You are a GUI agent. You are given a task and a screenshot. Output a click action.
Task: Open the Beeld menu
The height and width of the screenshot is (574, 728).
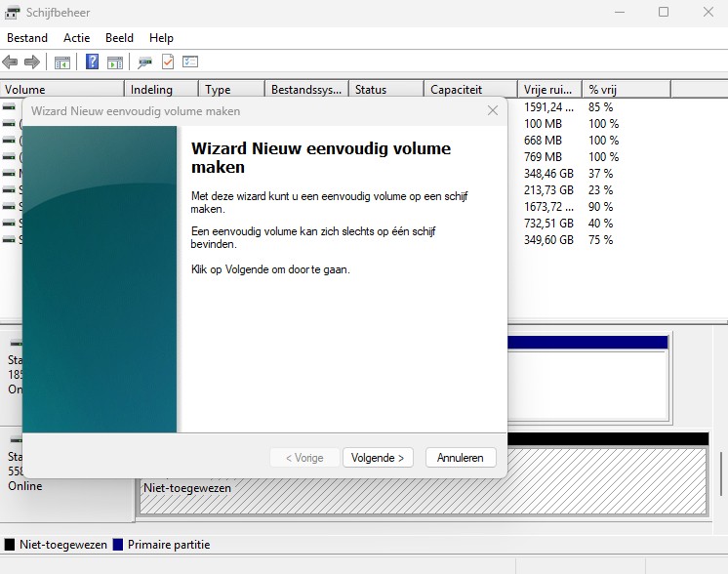[x=119, y=38]
